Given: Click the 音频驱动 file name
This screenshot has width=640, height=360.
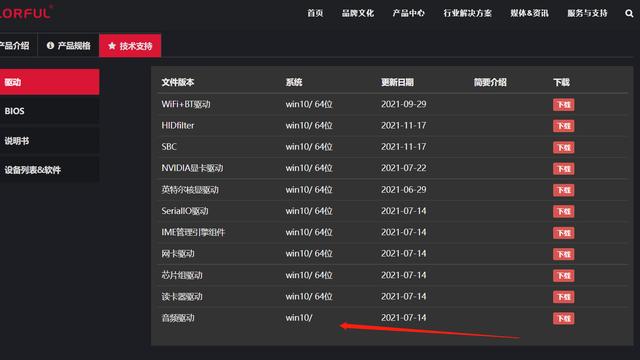Looking at the screenshot, I should tap(178, 318).
